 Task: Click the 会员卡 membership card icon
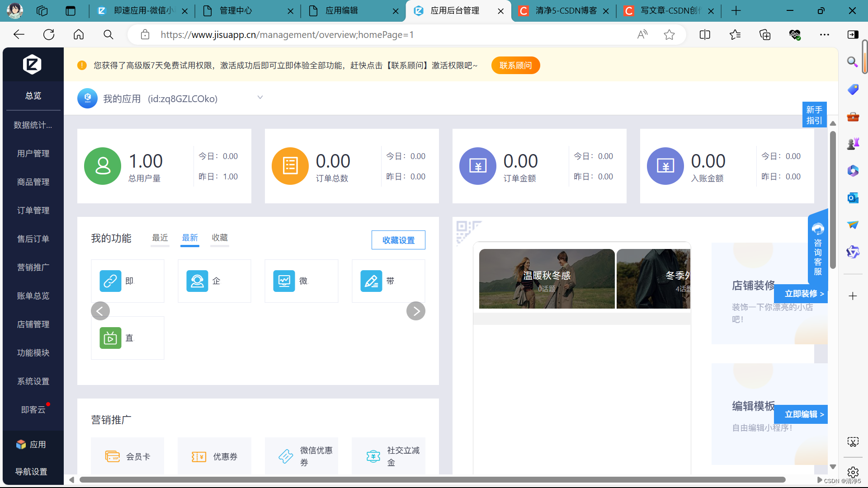(113, 456)
